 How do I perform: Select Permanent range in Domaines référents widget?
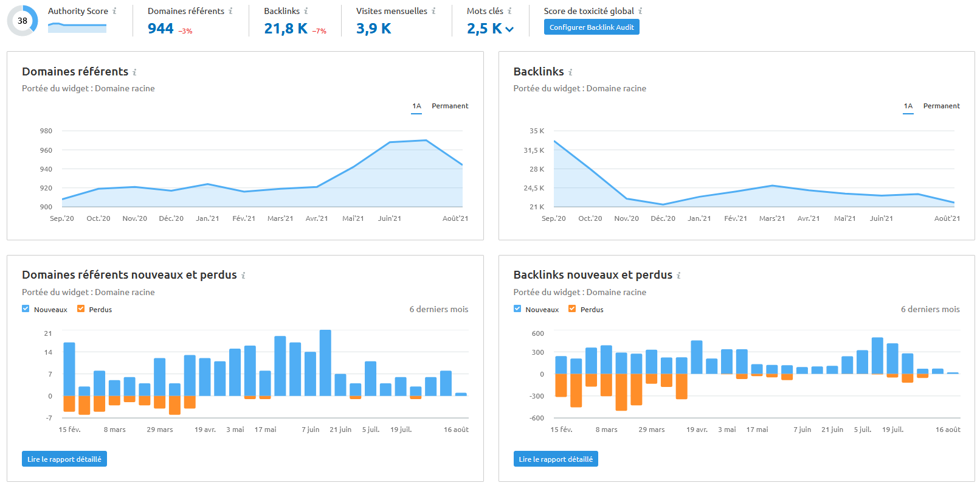(450, 106)
